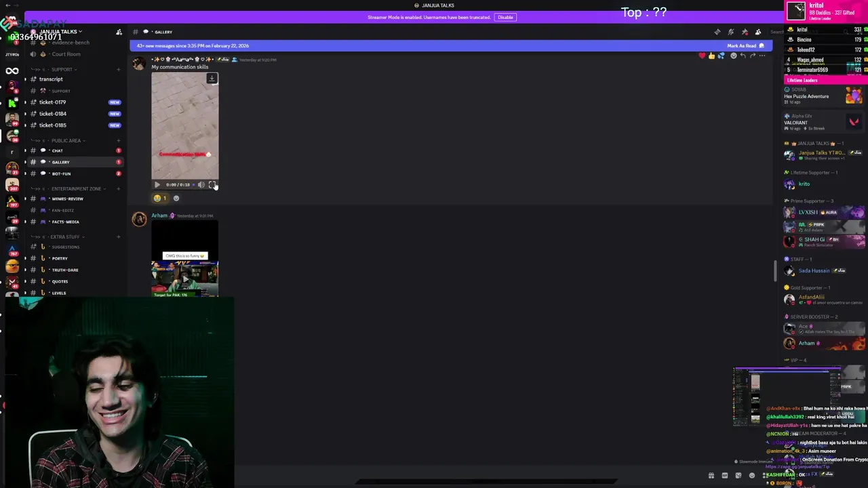Open Arham's shared video thumbnail

[184, 259]
